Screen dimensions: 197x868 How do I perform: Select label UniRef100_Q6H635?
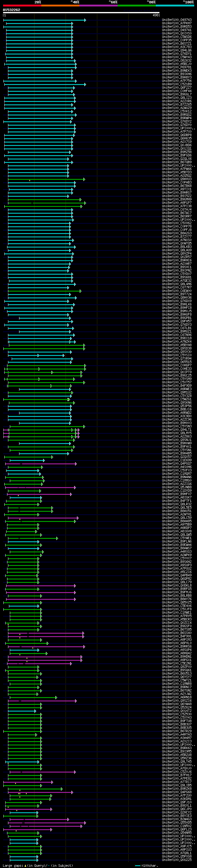(x=177, y=139)
